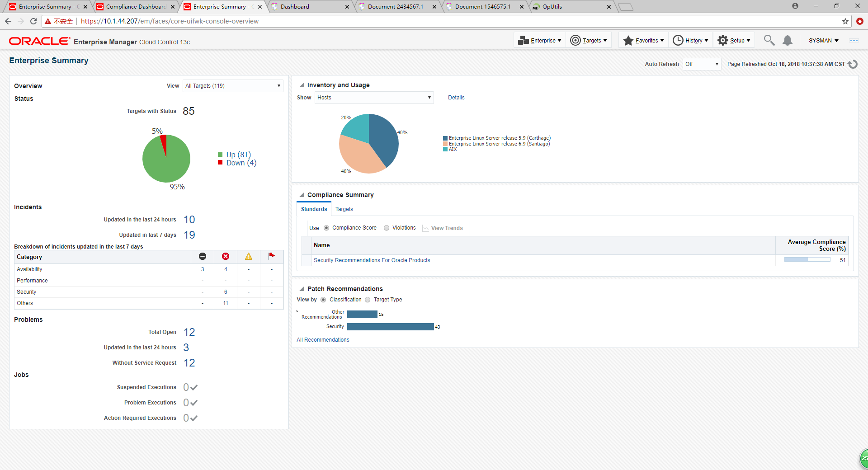Click the page refresh icon

[x=853, y=64]
